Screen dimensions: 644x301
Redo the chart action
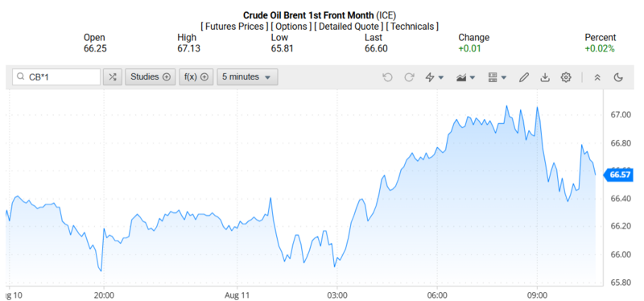pyautogui.click(x=409, y=77)
